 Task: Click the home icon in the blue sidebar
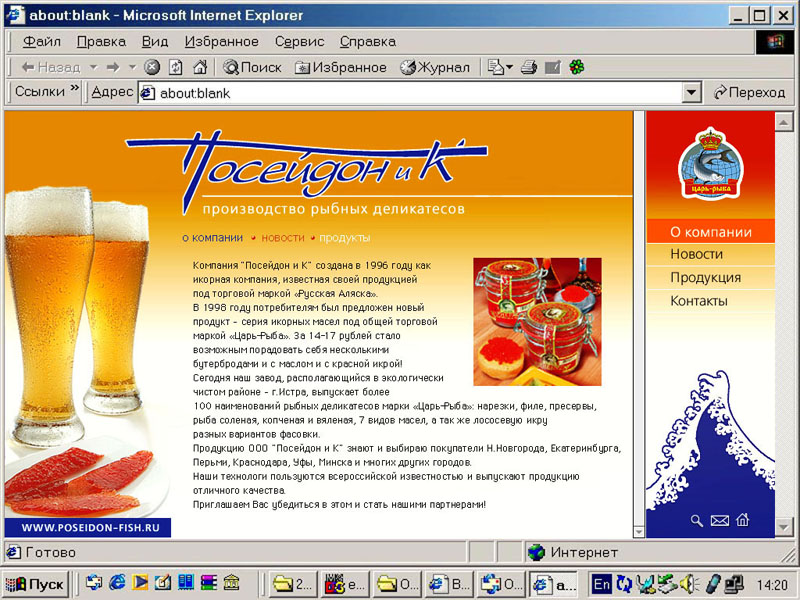click(x=742, y=520)
